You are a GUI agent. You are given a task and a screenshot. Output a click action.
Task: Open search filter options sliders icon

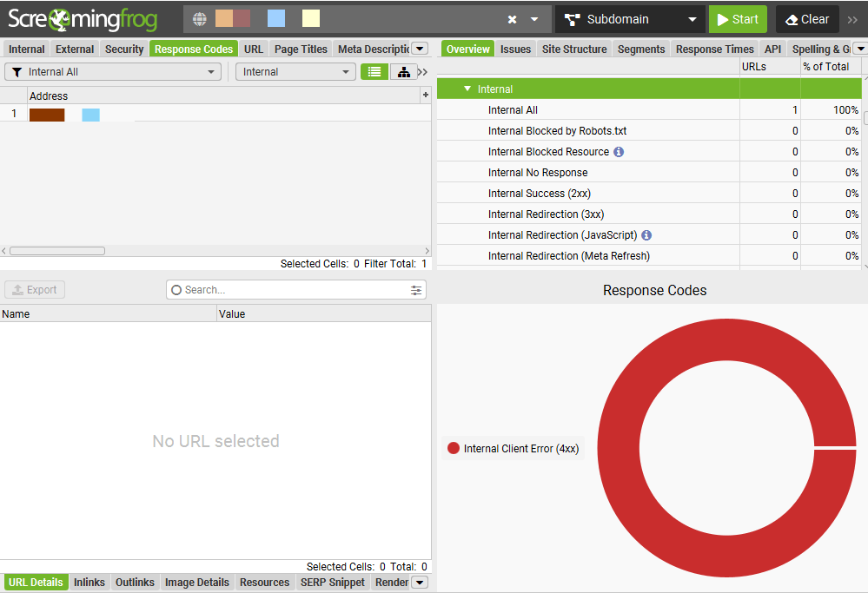[x=416, y=290]
